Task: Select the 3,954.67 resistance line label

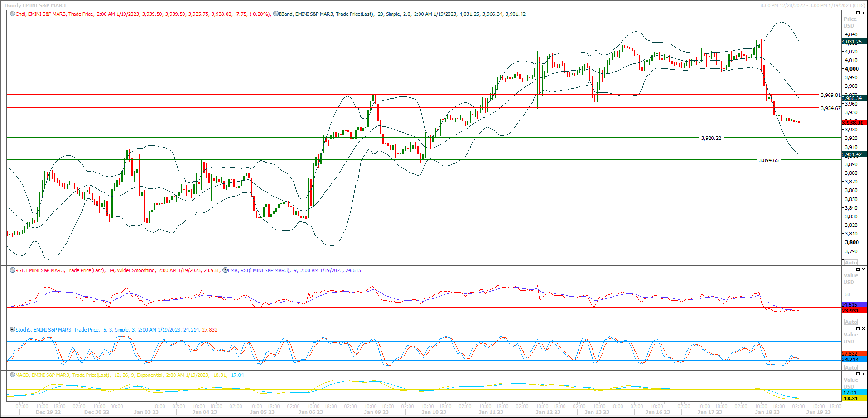Action: [x=830, y=109]
